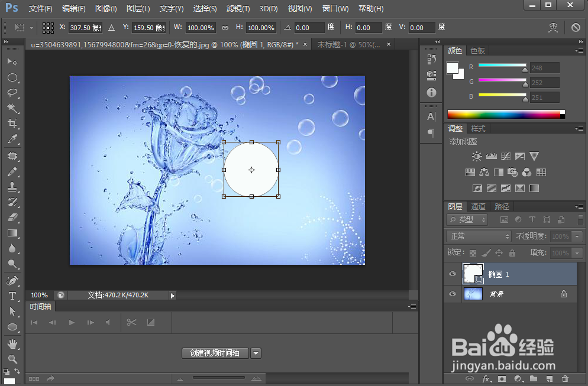Viewport: 588px width, 386px height.
Task: Click the split at playhead scissors button
Action: (x=132, y=322)
